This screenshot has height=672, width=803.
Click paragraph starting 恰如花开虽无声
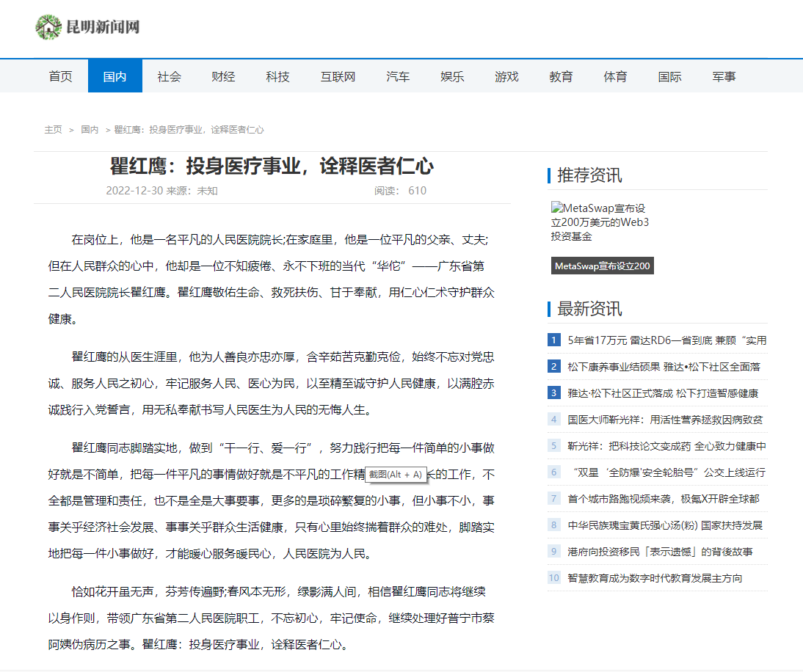pyautogui.click(x=272, y=618)
